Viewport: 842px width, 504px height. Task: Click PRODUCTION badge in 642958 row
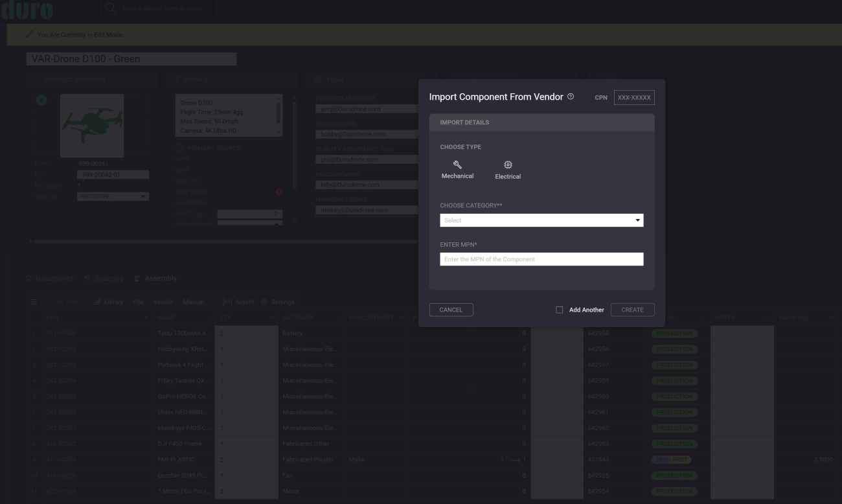[674, 334]
